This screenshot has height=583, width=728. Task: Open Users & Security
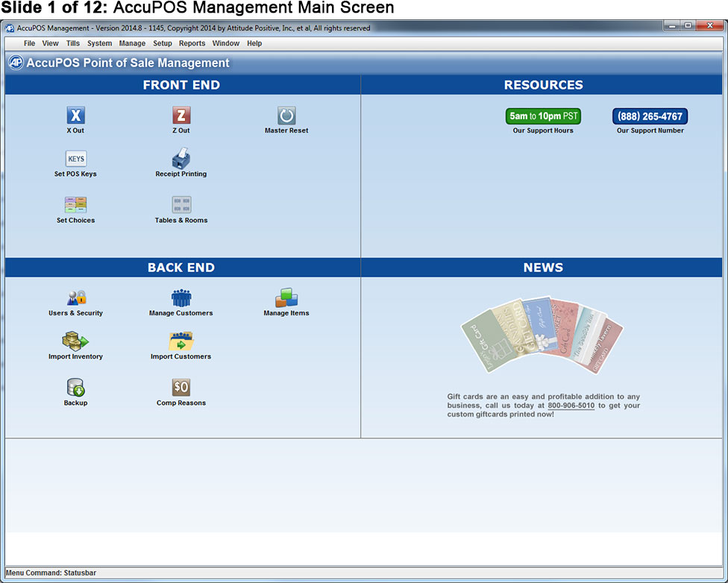75,297
